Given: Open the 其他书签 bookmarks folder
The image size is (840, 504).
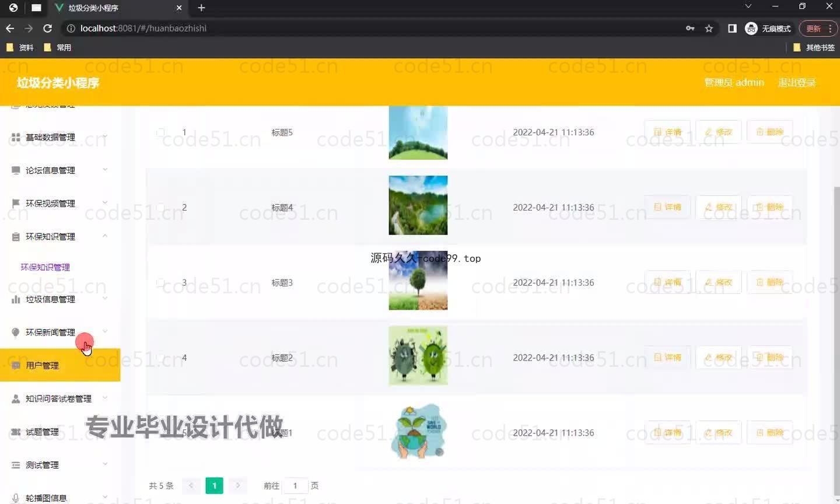Looking at the screenshot, I should [x=814, y=47].
